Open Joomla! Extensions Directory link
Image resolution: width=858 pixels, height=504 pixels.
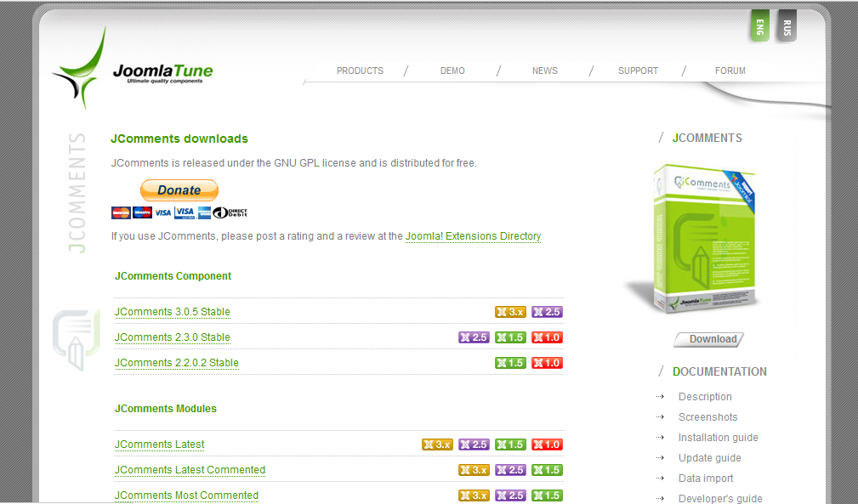coord(473,236)
